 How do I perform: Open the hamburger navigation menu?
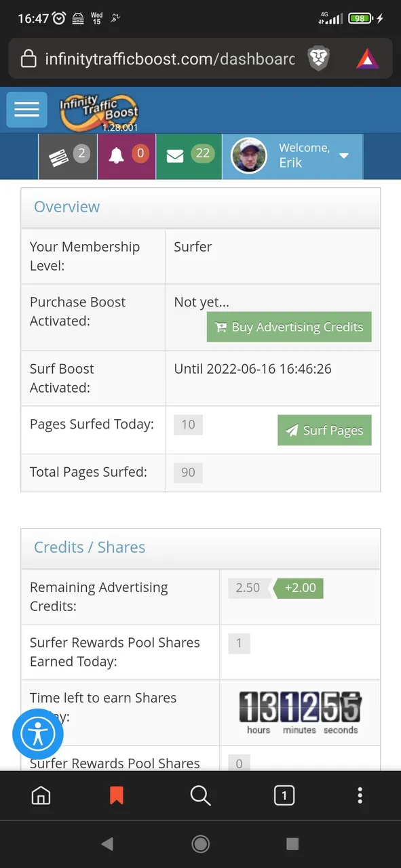coord(26,110)
